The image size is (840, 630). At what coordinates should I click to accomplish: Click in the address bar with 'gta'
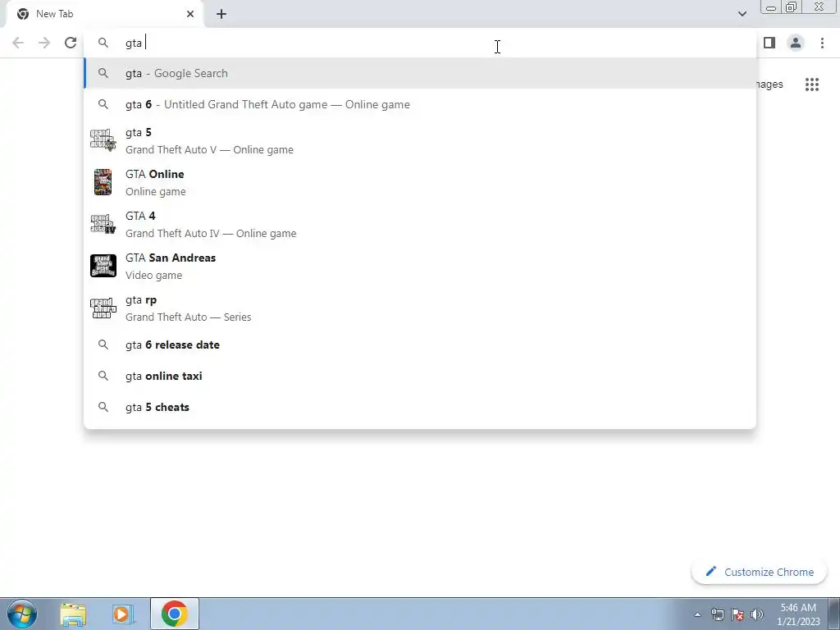coord(420,43)
